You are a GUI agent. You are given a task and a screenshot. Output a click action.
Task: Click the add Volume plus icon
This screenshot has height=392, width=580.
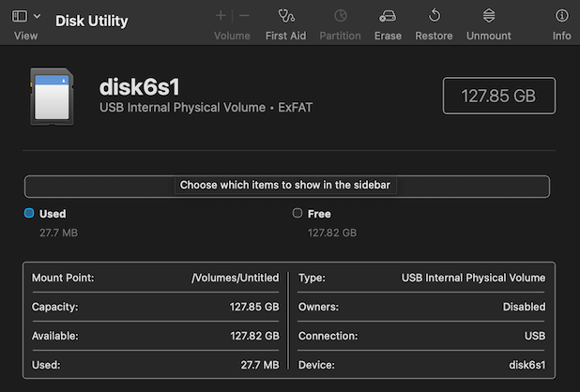point(221,16)
